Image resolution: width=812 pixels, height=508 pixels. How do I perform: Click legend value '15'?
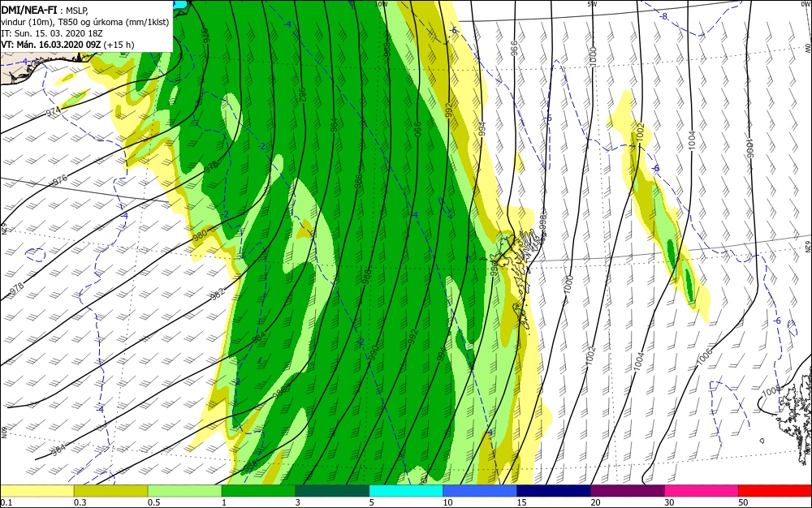click(x=521, y=502)
